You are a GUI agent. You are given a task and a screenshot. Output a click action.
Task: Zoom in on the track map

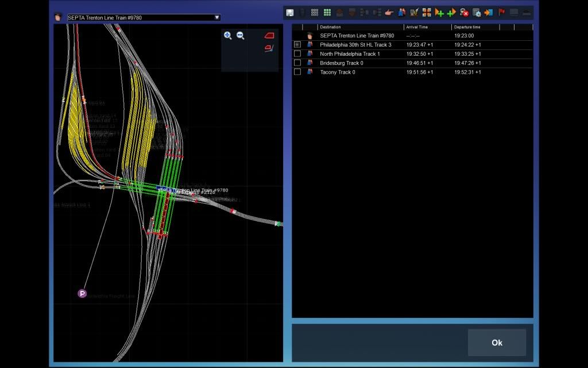[x=227, y=35]
